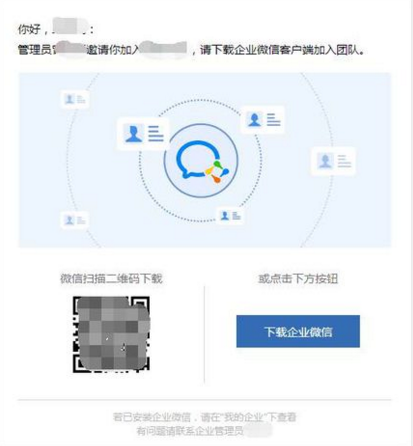Screen dimensions: 413x446
Task: Click the 请下载企业微信客户端加入团队 sentence
Action: [282, 50]
